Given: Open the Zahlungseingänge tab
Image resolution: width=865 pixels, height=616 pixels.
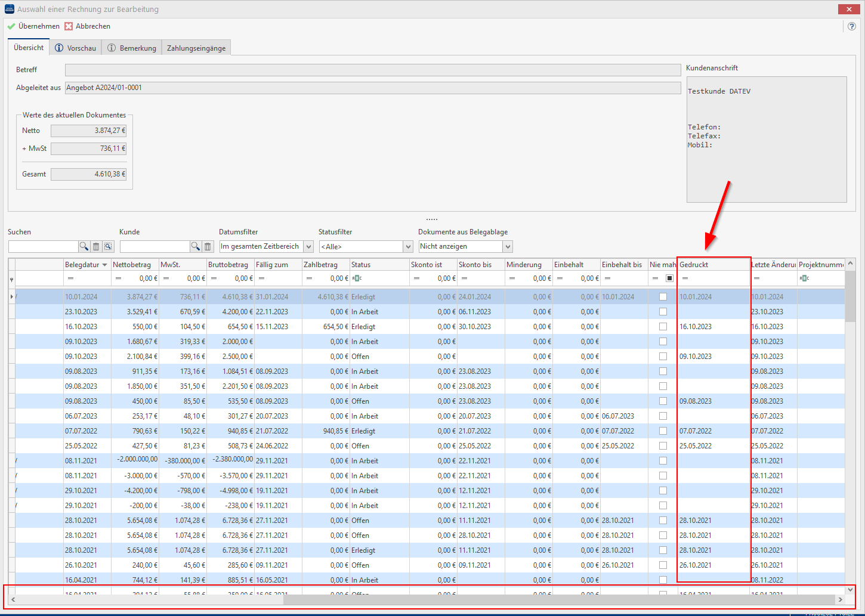Looking at the screenshot, I should pos(196,48).
